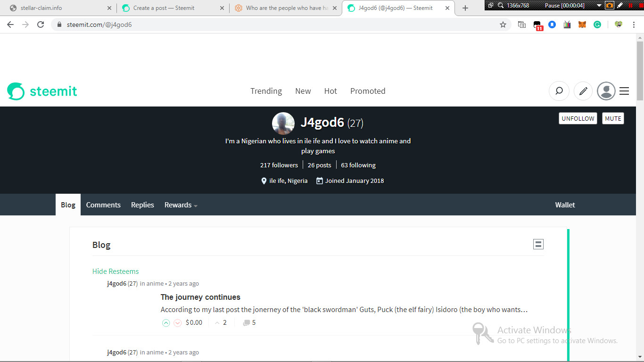The image size is (644, 362).
Task: Click the MUTE button
Action: pos(613,118)
